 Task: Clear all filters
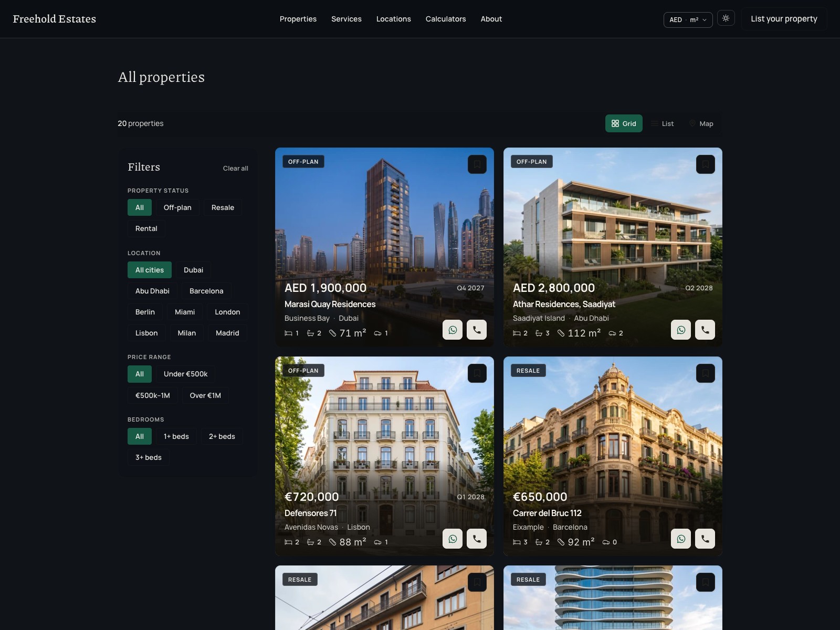(236, 168)
